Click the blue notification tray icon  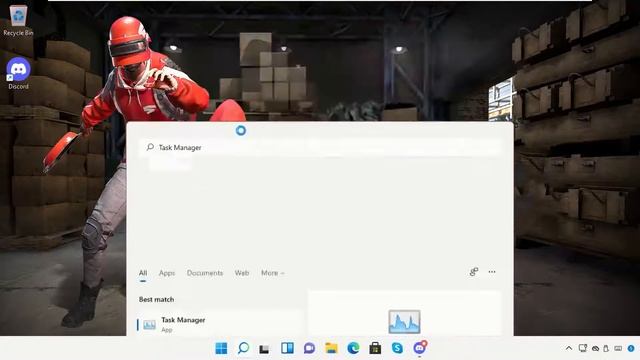(631, 349)
